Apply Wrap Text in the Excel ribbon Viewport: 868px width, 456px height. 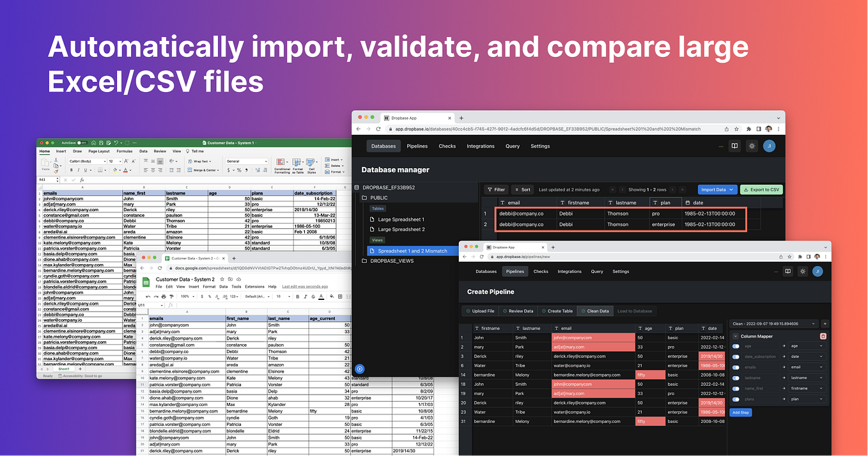coord(190,161)
